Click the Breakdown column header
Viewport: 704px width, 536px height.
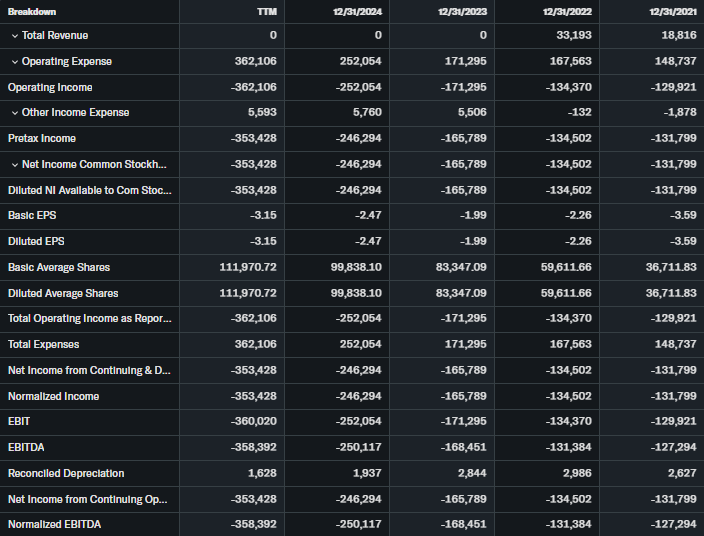click(32, 11)
